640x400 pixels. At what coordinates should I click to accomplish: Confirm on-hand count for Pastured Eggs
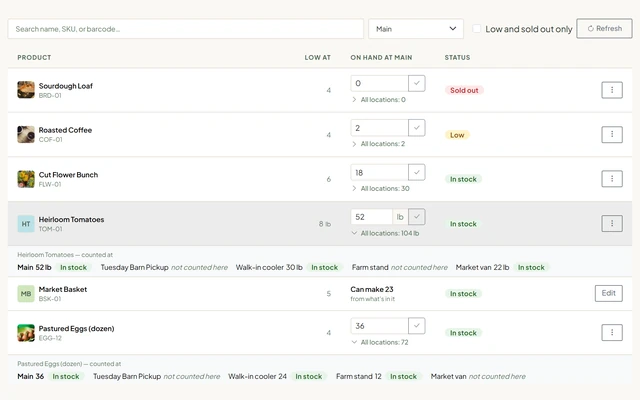[x=417, y=326]
